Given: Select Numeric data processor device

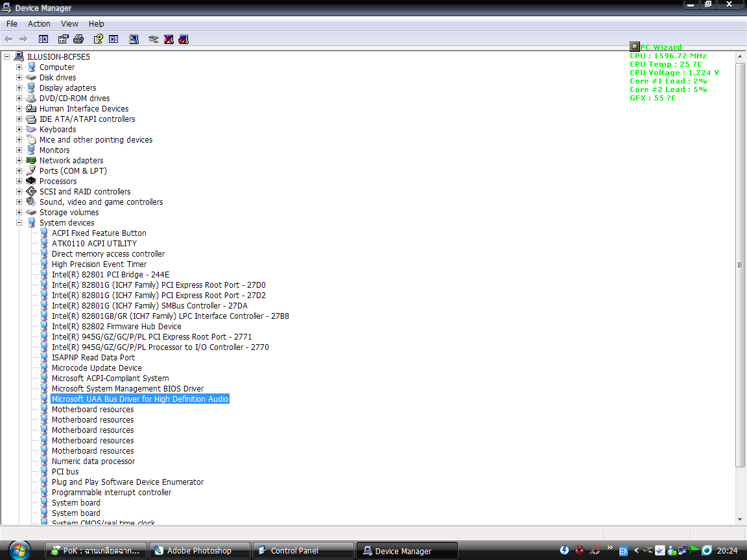Looking at the screenshot, I should click(93, 461).
